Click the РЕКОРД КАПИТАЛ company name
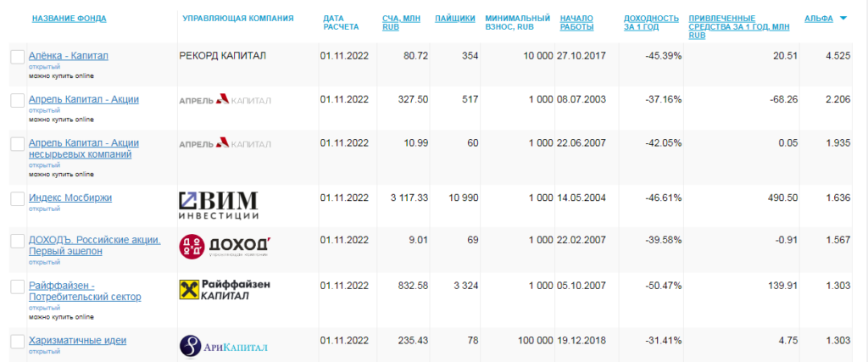This screenshot has width=868, height=362. coord(223,55)
